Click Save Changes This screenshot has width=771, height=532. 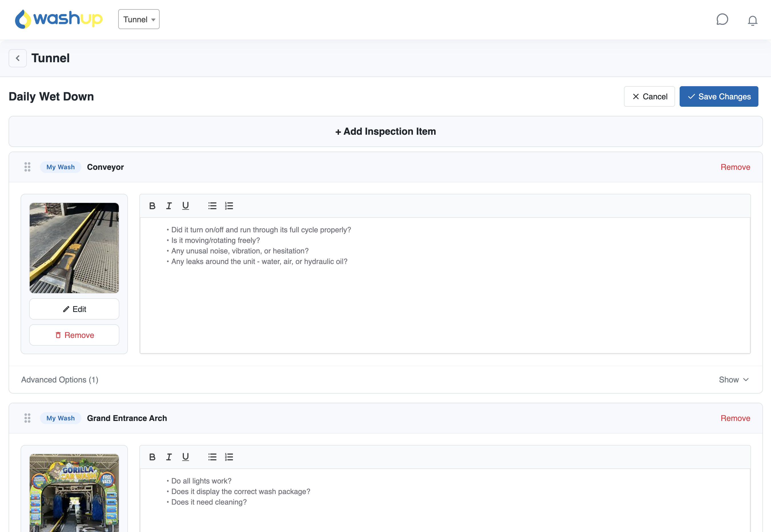coord(719,97)
